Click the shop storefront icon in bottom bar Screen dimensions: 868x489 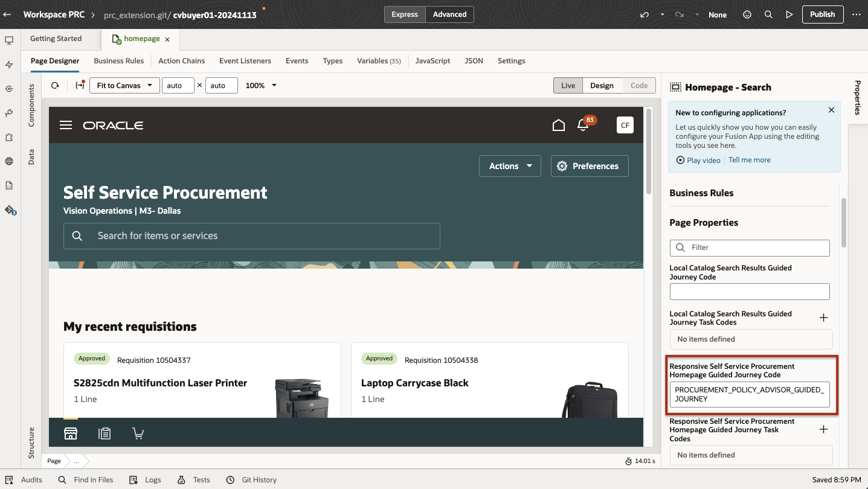point(71,433)
